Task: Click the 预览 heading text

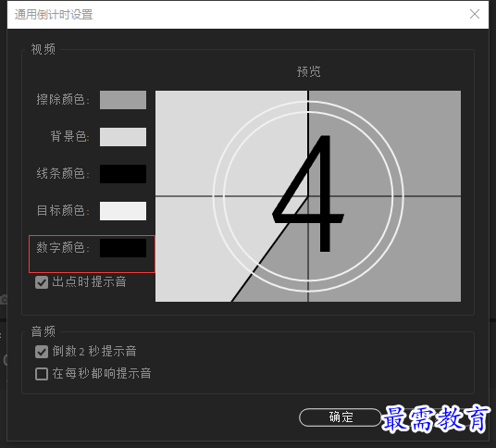Action: coord(308,71)
